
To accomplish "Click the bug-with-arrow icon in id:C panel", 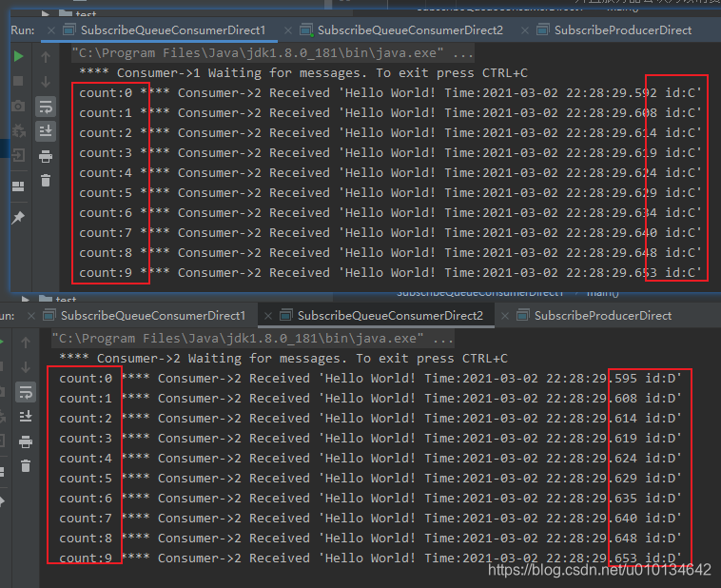I will point(18,131).
